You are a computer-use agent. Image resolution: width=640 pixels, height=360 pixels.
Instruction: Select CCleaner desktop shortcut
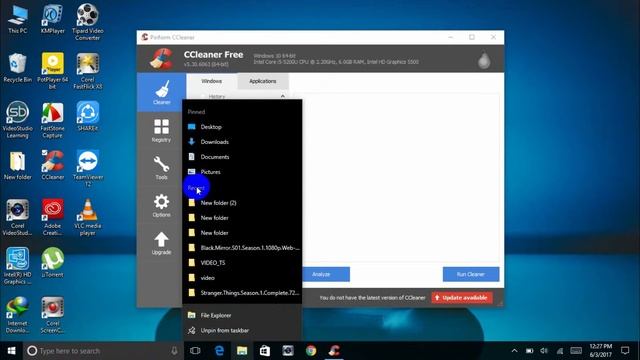pos(53,165)
